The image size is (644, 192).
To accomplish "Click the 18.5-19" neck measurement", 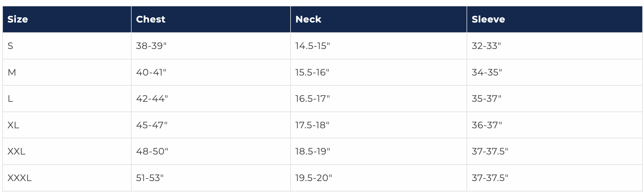I will pyautogui.click(x=312, y=151).
